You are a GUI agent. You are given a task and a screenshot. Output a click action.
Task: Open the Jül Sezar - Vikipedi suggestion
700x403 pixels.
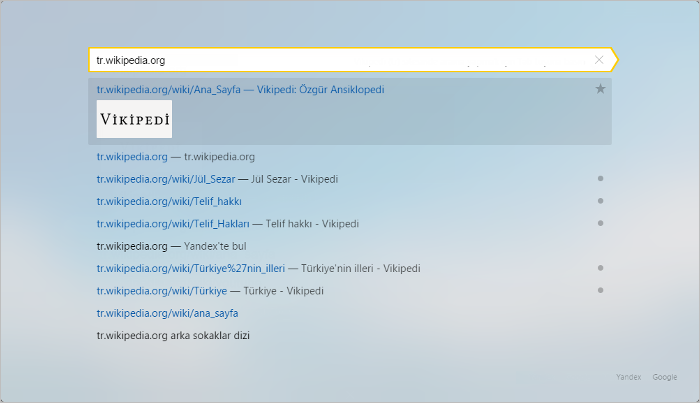[x=217, y=179]
